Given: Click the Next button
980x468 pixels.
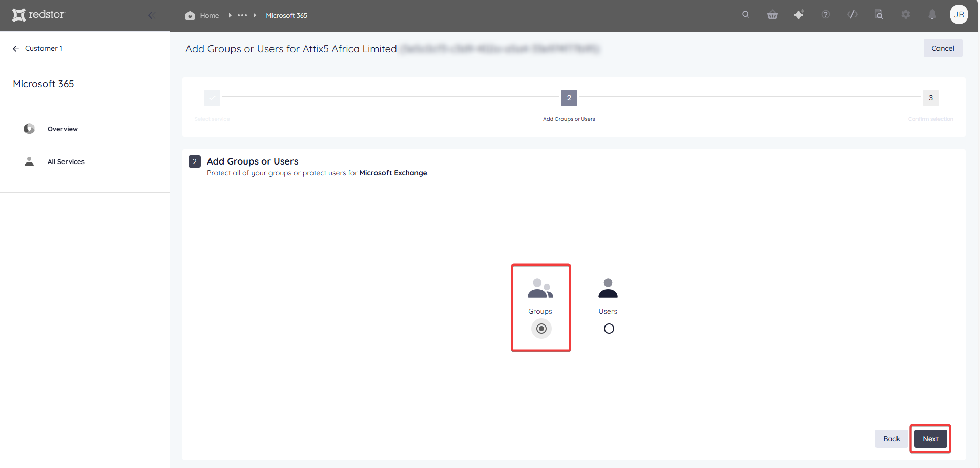Looking at the screenshot, I should [x=930, y=439].
